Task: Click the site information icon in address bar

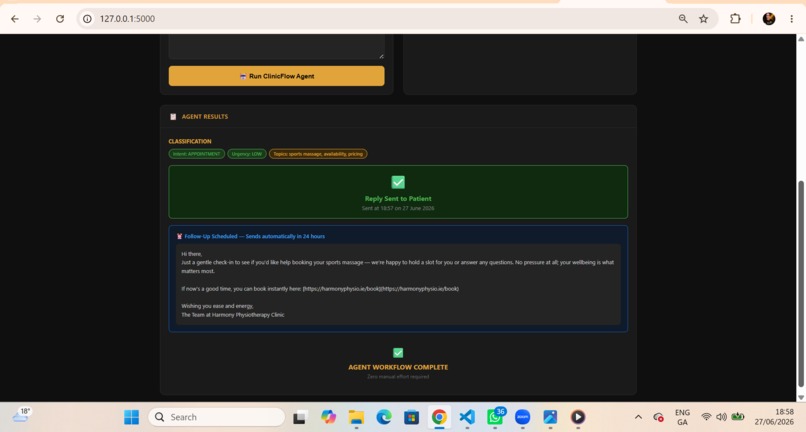Action: [87, 19]
